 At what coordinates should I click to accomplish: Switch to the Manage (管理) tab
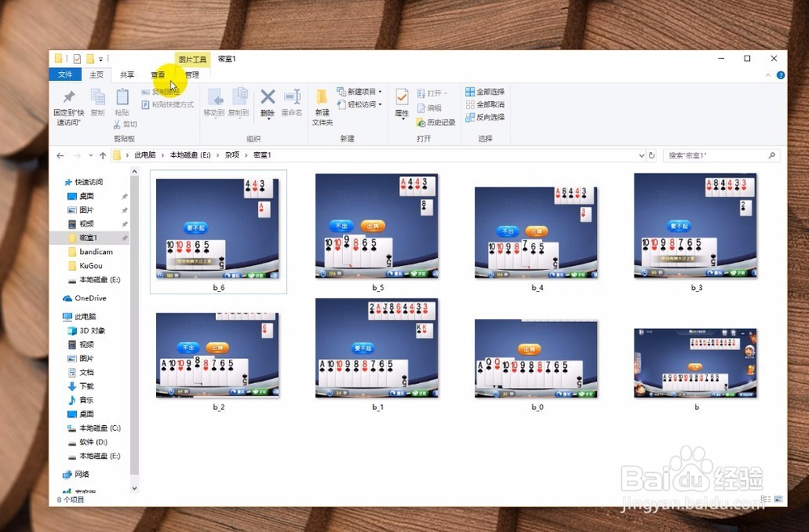(x=193, y=74)
